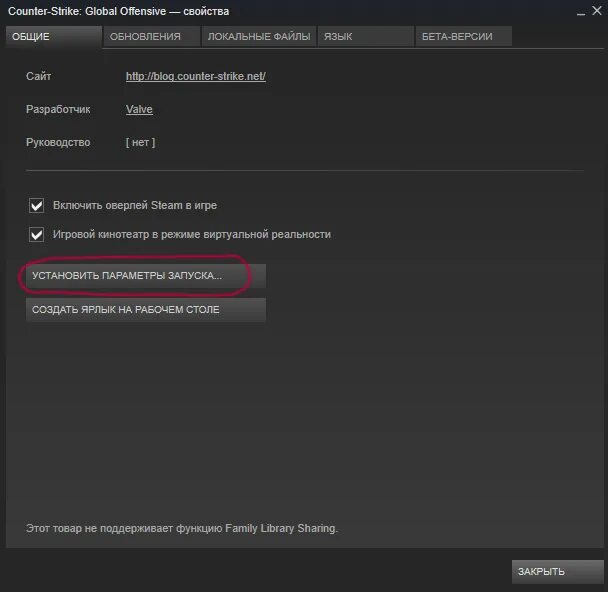Viewport: 608px width, 592px height.
Task: Toggle the Steam overlay in-game checkbox
Action: (36, 205)
